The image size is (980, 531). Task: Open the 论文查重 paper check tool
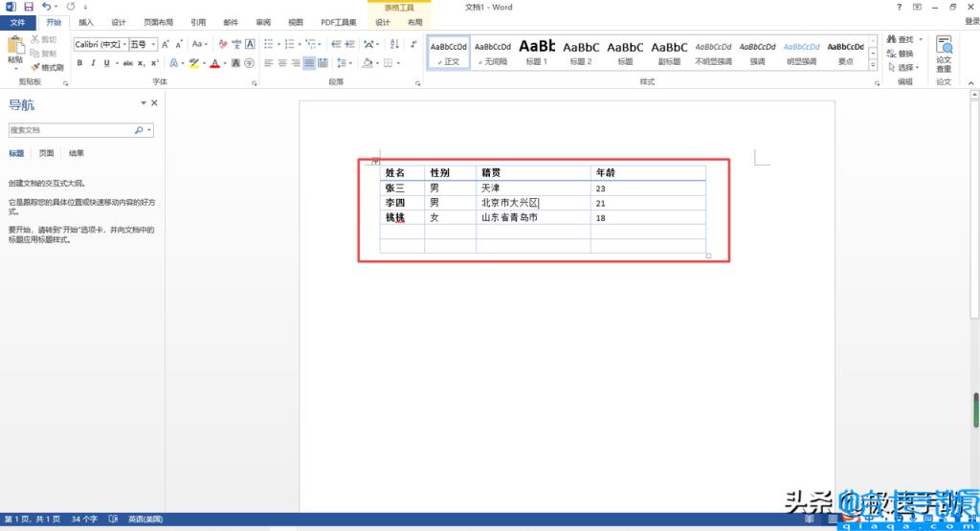944,54
